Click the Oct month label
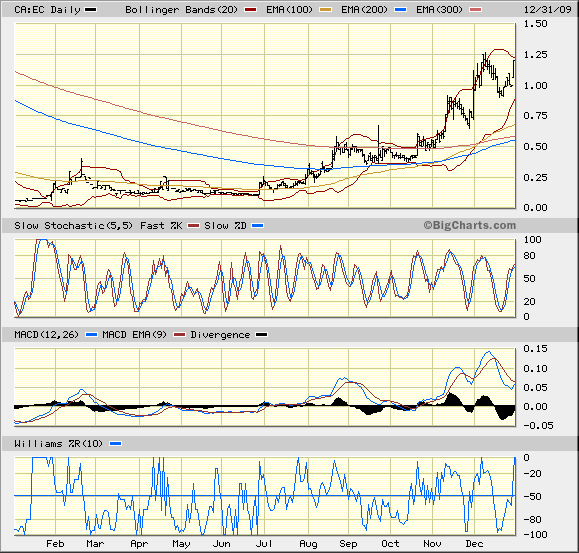579x553 pixels. coord(390,544)
